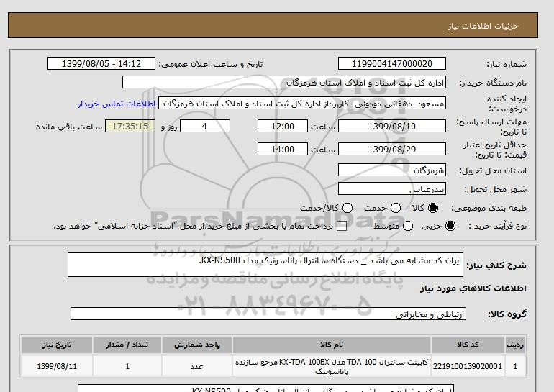Click the تعداد / مقدار column header
The height and width of the screenshot is (392, 554).
click(x=127, y=345)
